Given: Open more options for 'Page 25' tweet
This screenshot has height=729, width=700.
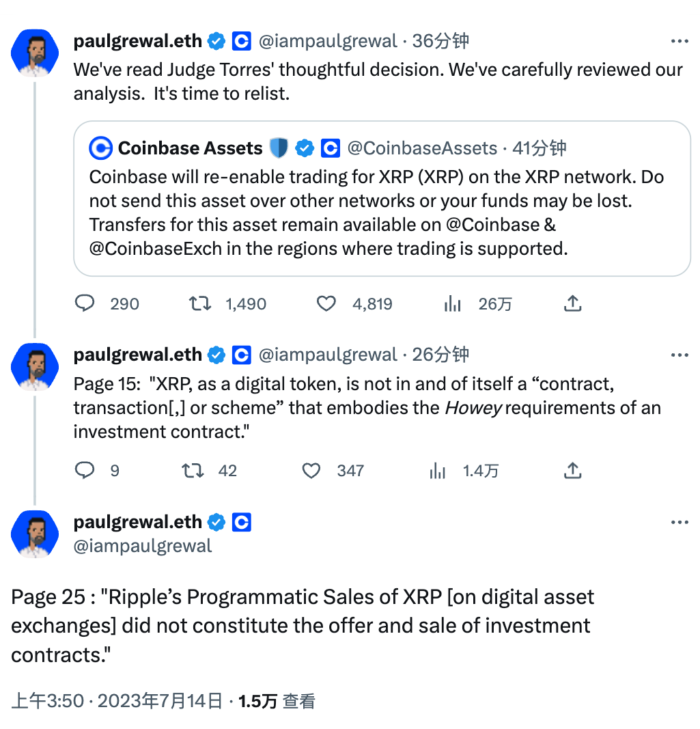Looking at the screenshot, I should click(680, 523).
